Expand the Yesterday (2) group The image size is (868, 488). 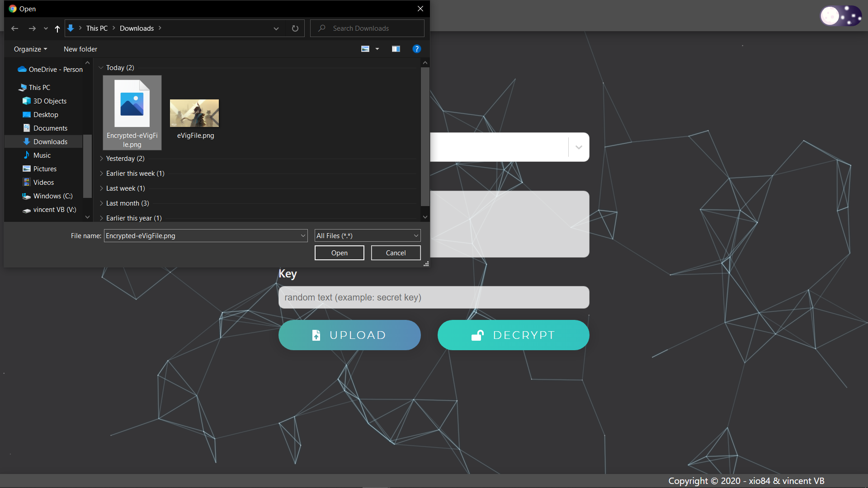click(x=101, y=159)
